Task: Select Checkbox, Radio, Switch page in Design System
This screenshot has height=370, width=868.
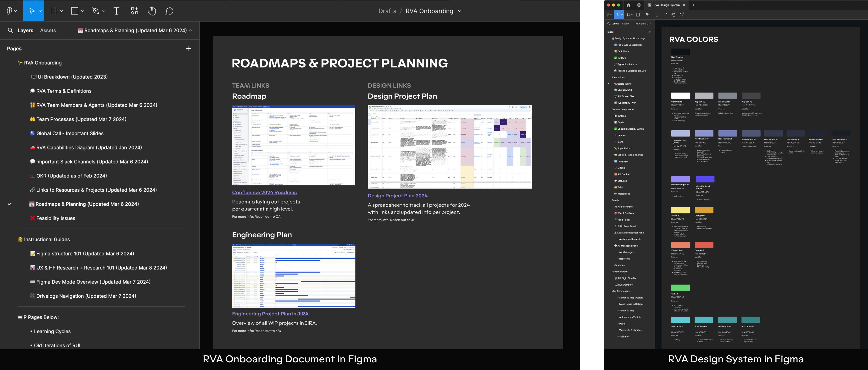Action: [629, 129]
